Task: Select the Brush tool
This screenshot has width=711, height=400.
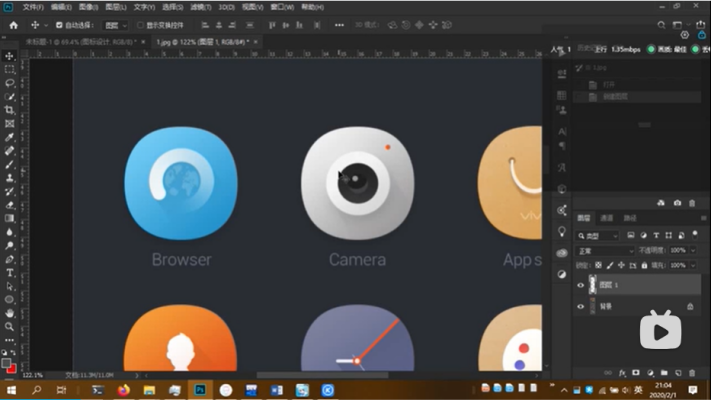Action: pos(9,164)
